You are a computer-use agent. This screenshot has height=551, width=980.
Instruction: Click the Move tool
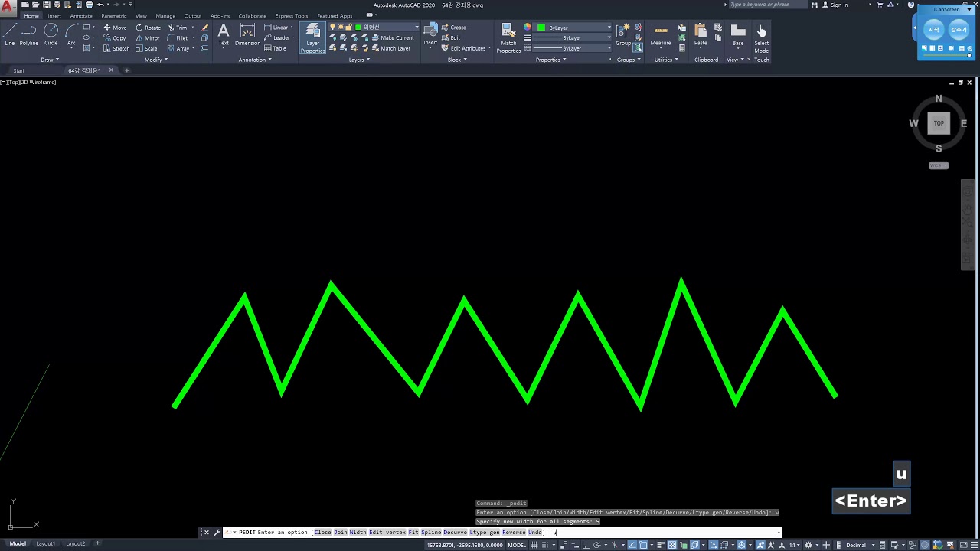tap(115, 28)
